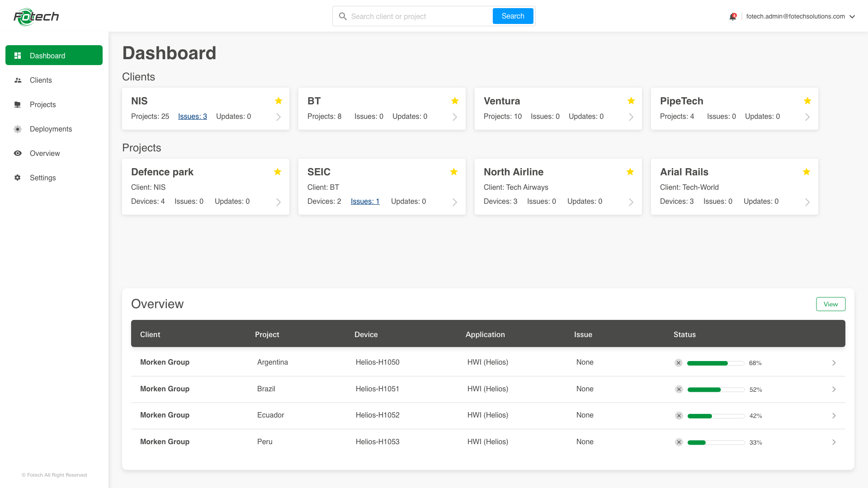Click the Settings gear icon in sidebar
This screenshot has height=488, width=868.
pos(18,178)
